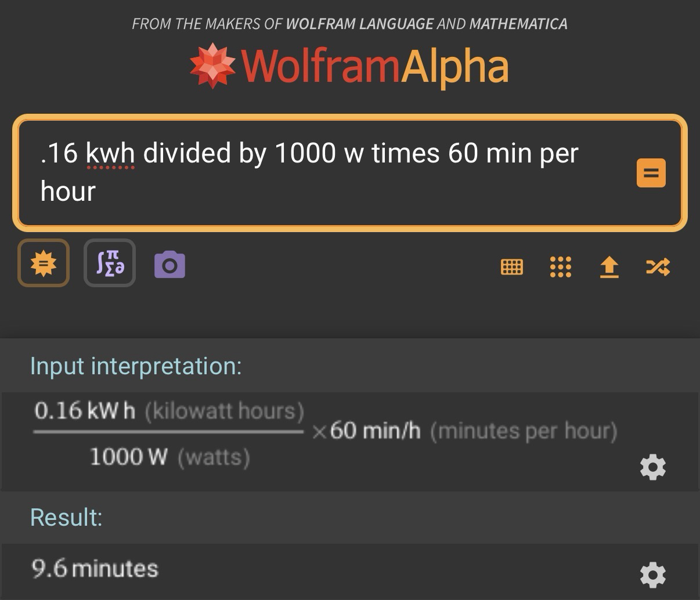Click the orange compute equals button
Image resolution: width=700 pixels, height=600 pixels.
[651, 173]
